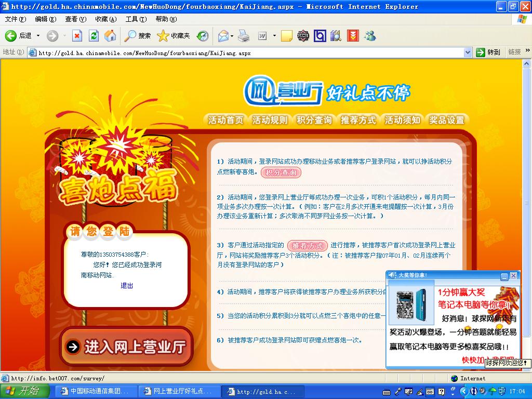The width and height of the screenshot is (532, 399).
Task: Click the 进入网上营业厅 button
Action: (x=126, y=347)
